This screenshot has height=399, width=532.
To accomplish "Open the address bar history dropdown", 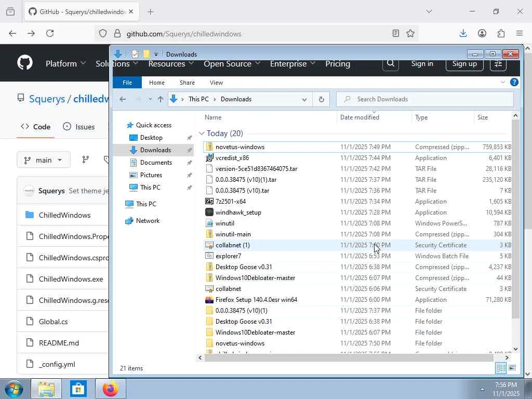I will pos(304,99).
